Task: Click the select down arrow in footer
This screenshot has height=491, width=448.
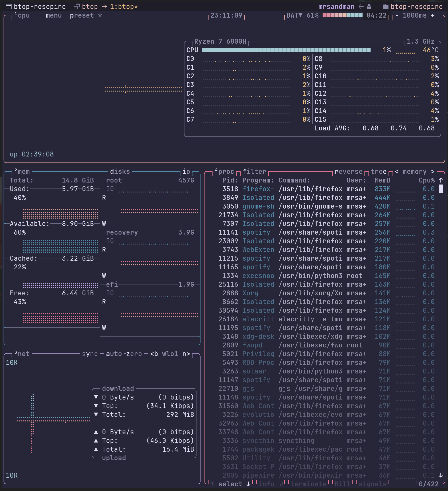Action: click(248, 484)
